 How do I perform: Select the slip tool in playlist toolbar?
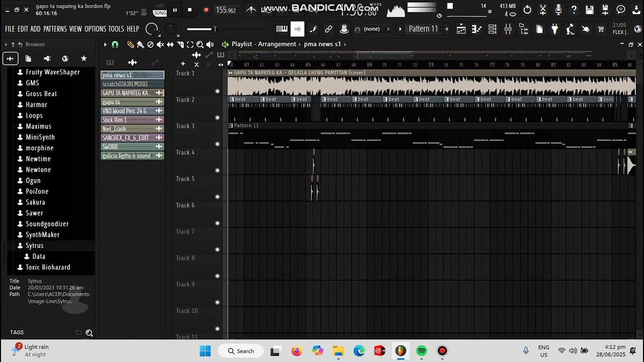pyautogui.click(x=170, y=44)
